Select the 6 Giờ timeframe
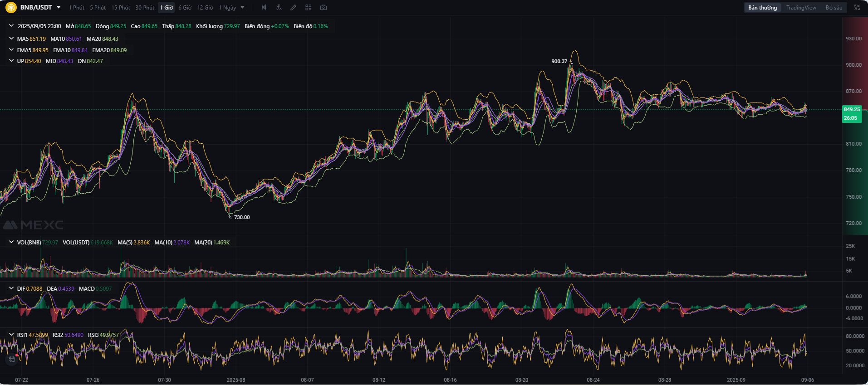868x385 pixels. tap(185, 8)
